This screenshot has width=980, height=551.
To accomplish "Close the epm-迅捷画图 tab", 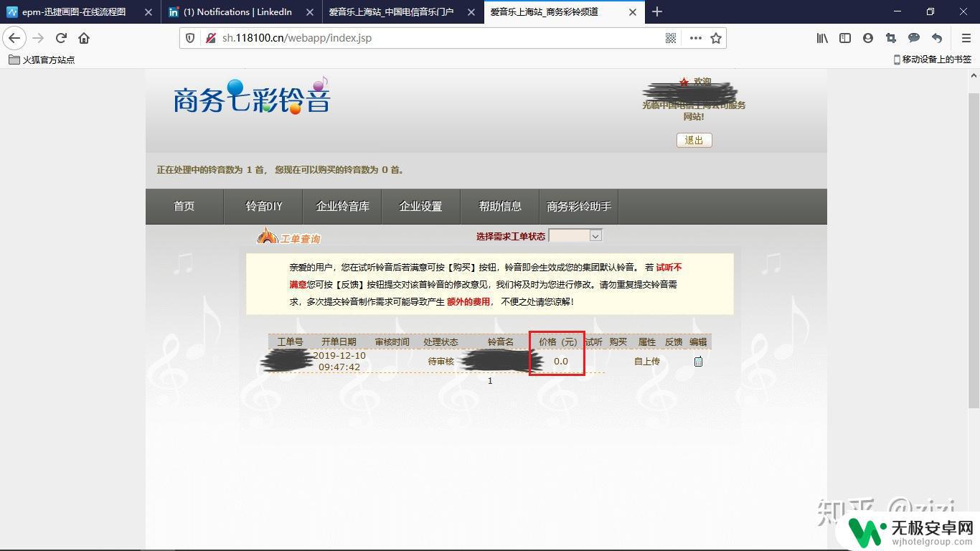I will click(149, 12).
